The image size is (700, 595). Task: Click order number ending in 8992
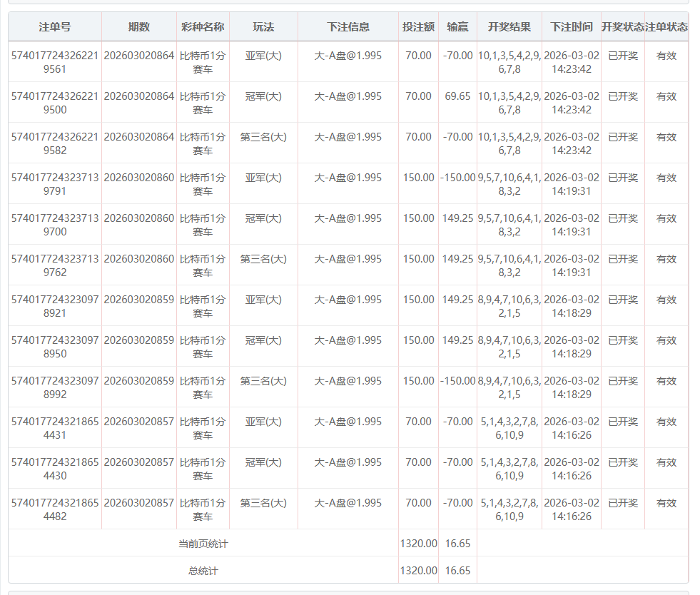(55, 387)
